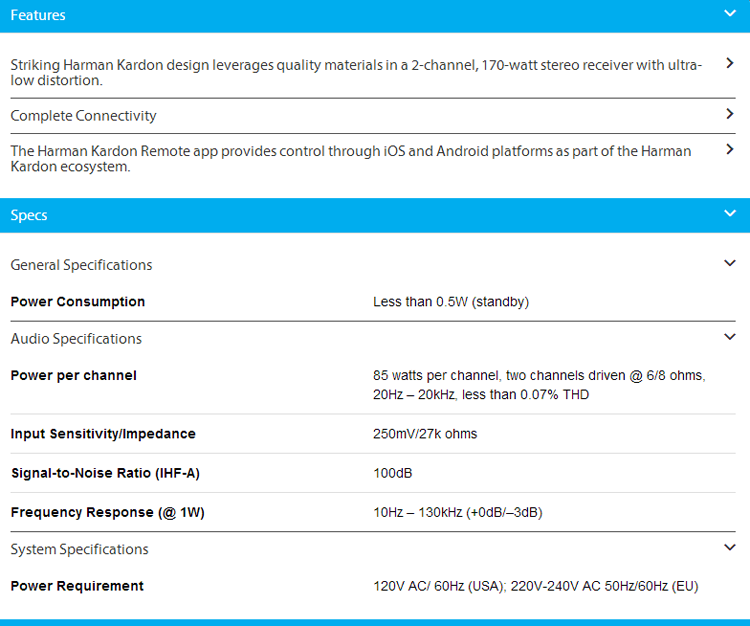Collapse the Specs section chevron
Viewport: 750px width, 626px height.
(729, 213)
